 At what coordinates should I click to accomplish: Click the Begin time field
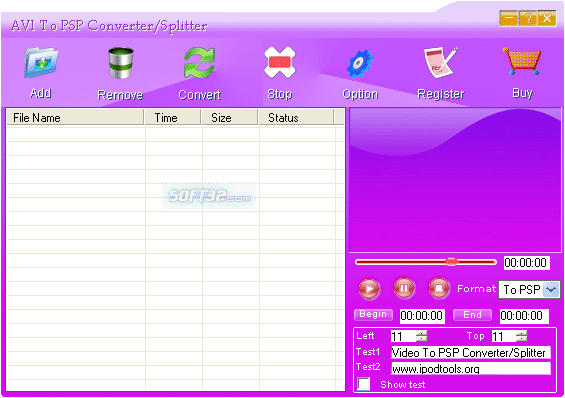tap(422, 316)
